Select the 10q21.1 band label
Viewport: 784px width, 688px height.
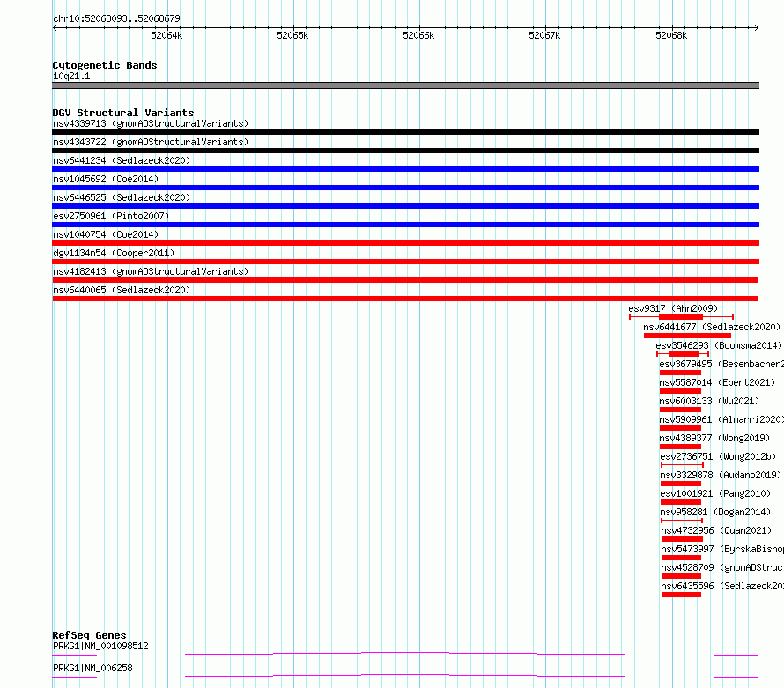(x=71, y=76)
